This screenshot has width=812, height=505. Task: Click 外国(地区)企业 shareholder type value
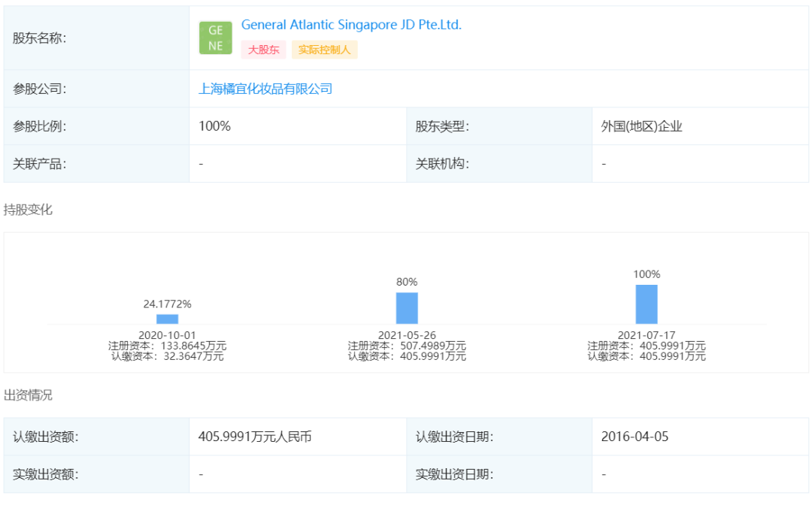[641, 126]
